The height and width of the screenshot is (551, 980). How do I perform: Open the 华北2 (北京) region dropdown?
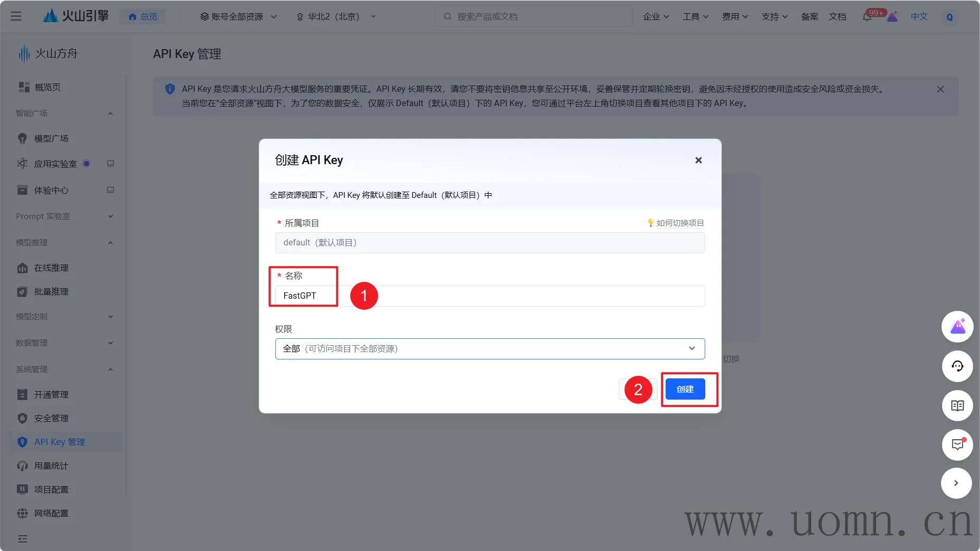336,17
